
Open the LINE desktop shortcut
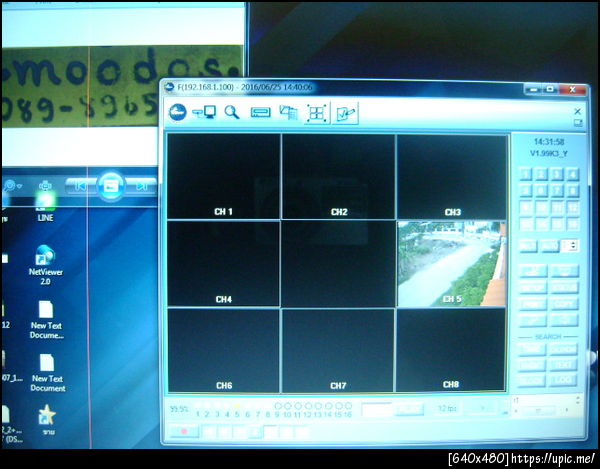tap(46, 207)
